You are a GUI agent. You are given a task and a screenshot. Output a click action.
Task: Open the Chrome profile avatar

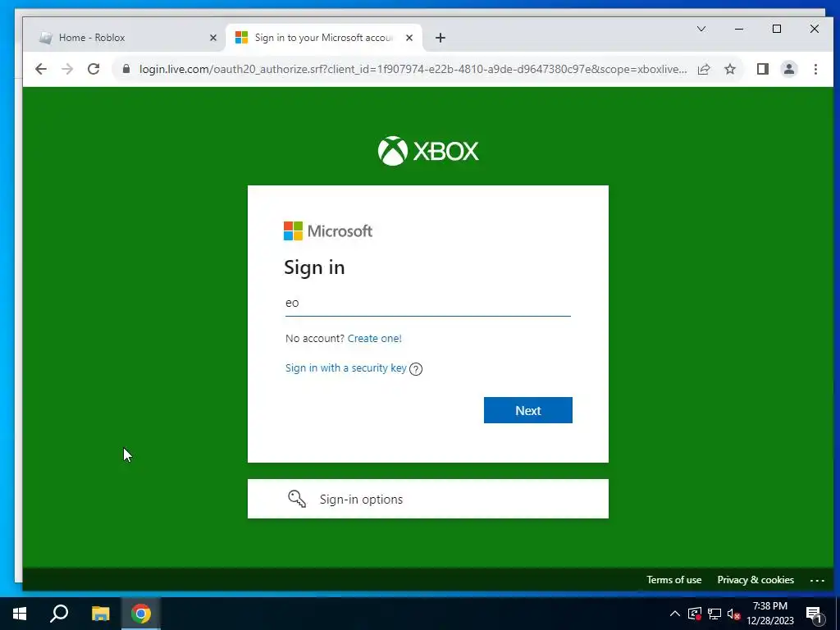(788, 69)
